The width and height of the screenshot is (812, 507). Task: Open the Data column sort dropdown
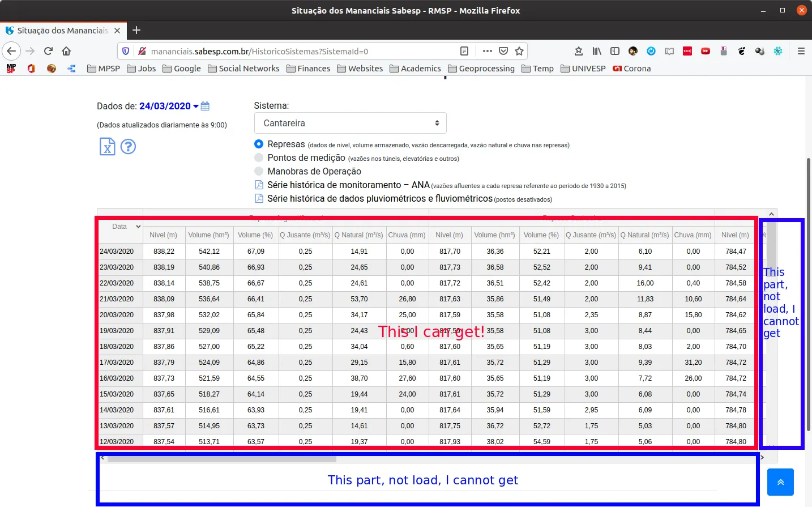pos(138,227)
